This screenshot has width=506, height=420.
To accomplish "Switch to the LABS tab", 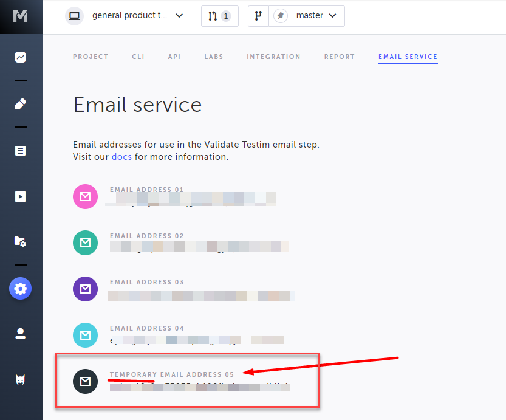I will click(214, 57).
